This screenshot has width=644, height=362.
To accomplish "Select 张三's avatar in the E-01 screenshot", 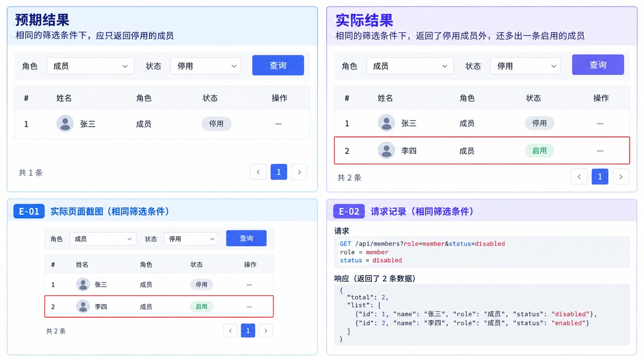I will [x=83, y=285].
